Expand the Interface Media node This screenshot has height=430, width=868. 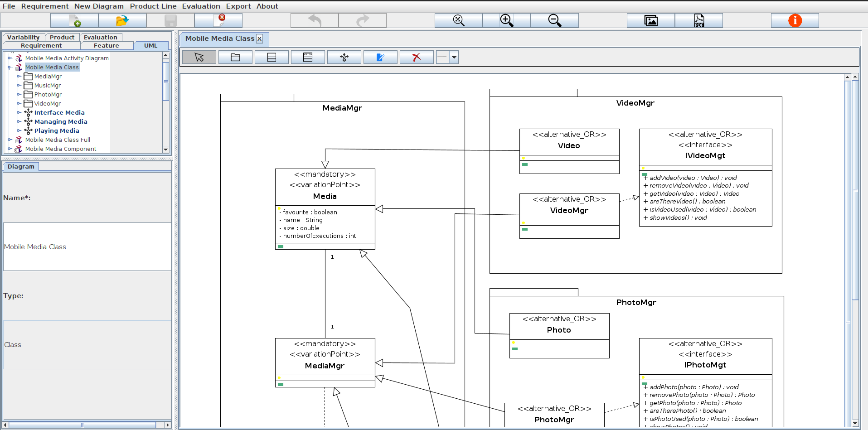(x=18, y=112)
